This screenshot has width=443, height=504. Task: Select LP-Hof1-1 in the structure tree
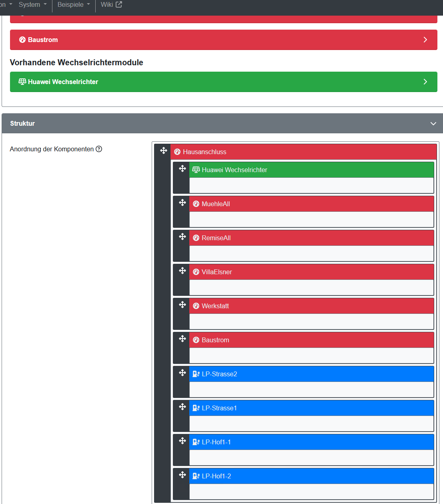[x=311, y=442]
